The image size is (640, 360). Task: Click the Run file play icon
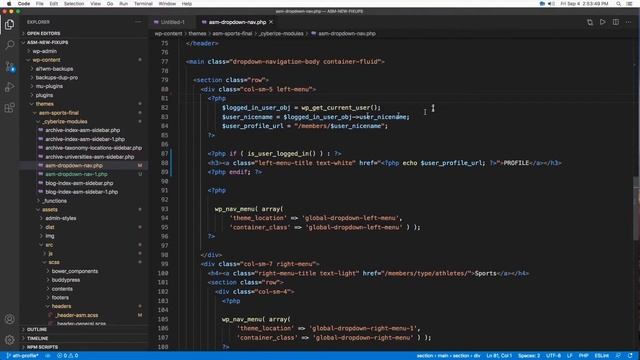(602, 22)
